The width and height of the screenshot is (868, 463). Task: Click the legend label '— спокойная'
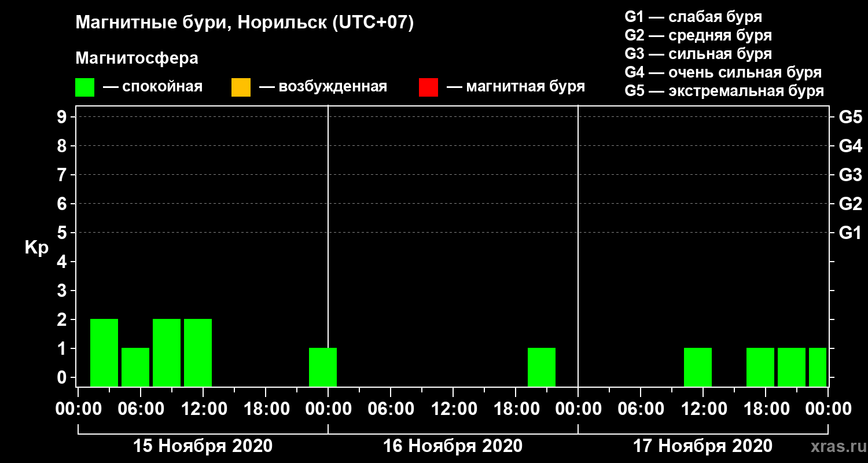(x=153, y=87)
